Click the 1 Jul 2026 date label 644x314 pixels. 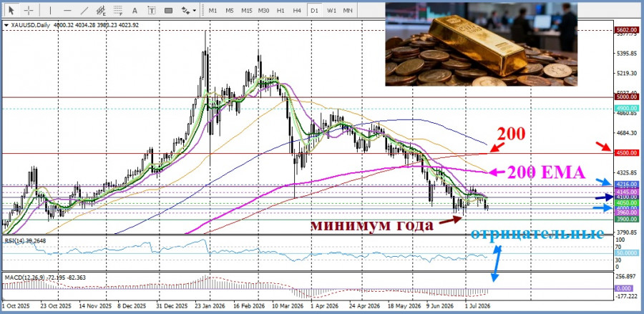477,306
